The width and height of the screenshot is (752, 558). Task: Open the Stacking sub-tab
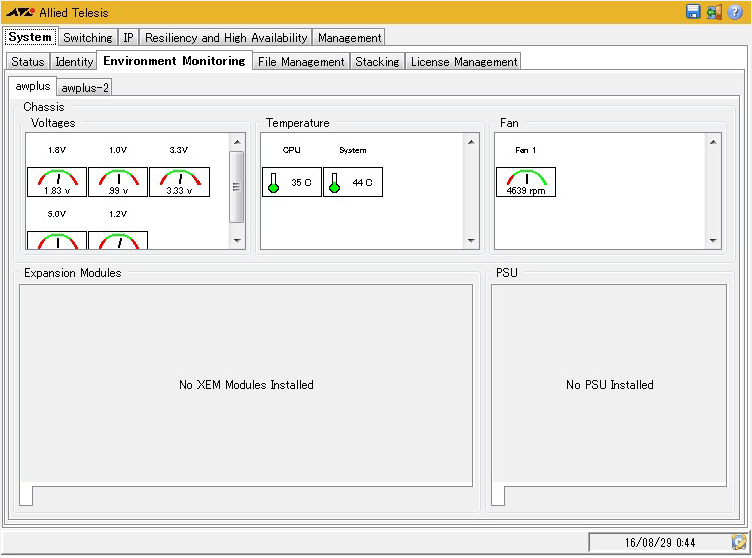pyautogui.click(x=377, y=62)
